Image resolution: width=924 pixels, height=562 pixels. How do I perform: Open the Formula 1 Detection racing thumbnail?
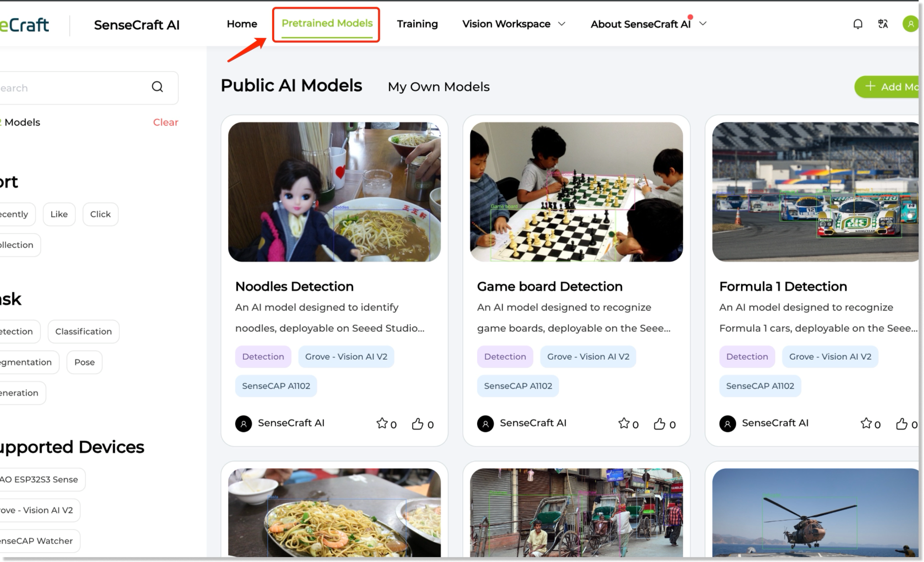tap(816, 192)
